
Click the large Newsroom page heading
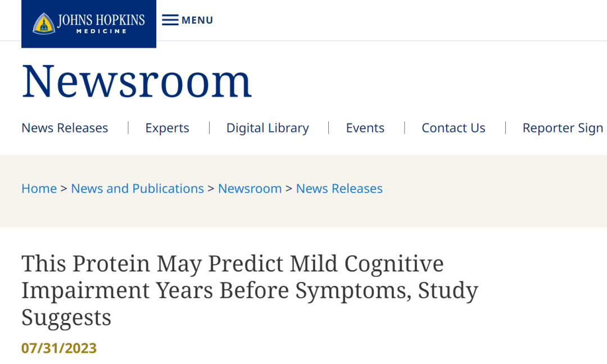coord(137,81)
